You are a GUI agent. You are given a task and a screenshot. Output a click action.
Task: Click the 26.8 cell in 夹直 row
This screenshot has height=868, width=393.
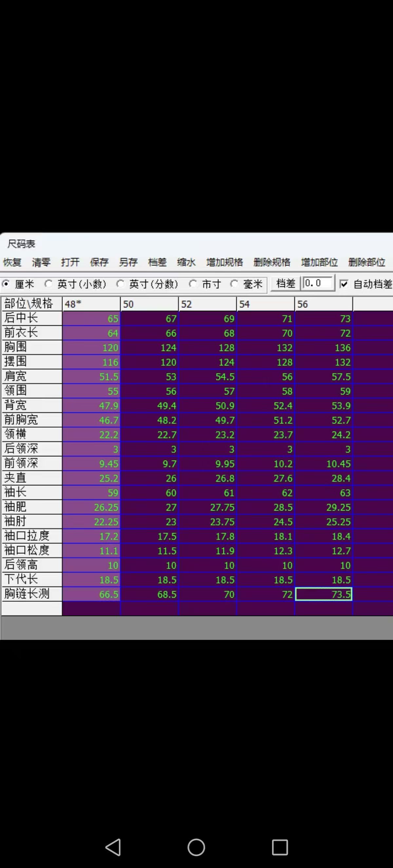[x=208, y=478]
